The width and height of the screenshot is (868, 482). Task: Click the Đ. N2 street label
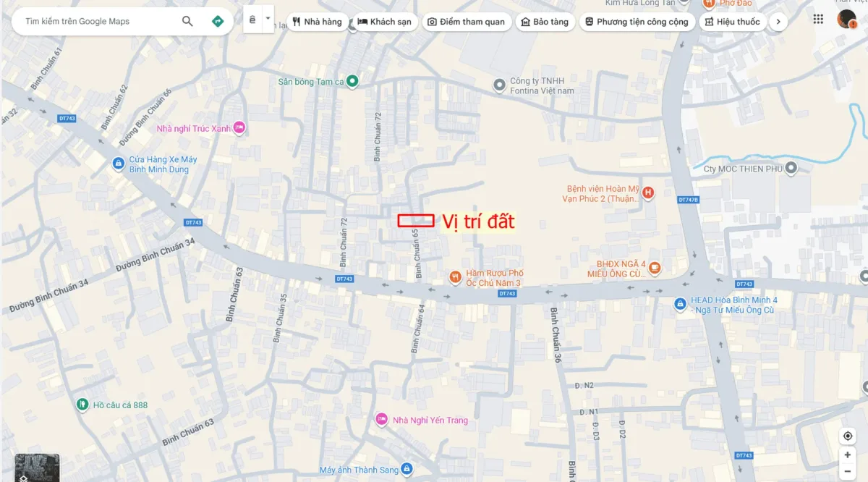[584, 386]
